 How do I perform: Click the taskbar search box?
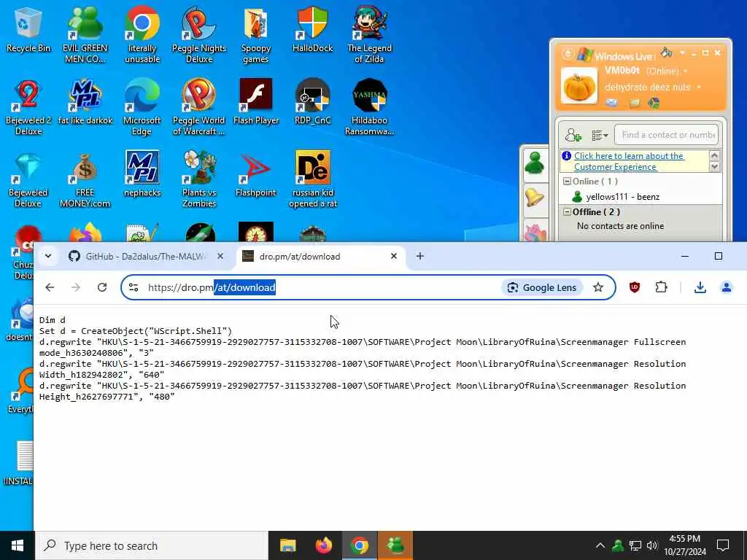pyautogui.click(x=152, y=545)
